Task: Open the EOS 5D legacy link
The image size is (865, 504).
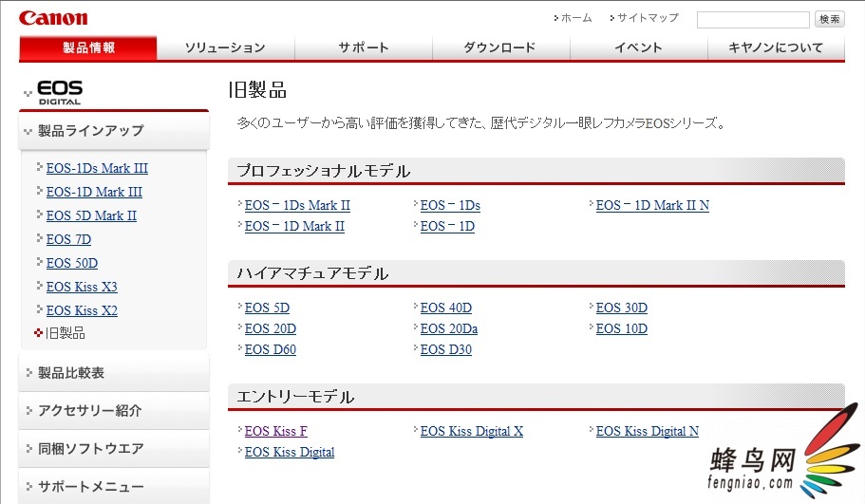Action: [x=267, y=308]
